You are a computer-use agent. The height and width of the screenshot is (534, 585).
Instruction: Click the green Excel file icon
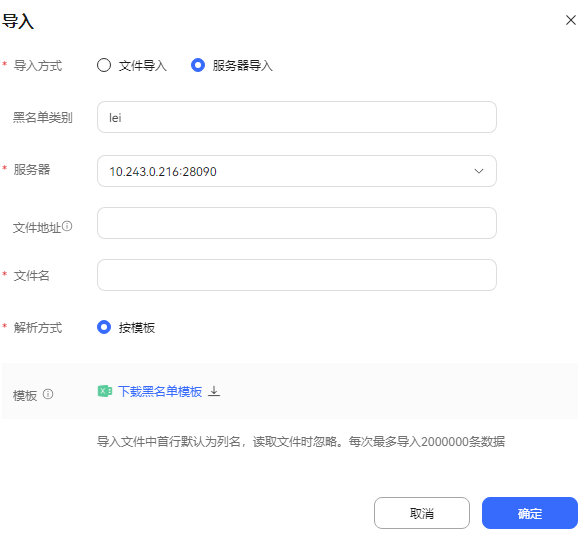pos(105,391)
